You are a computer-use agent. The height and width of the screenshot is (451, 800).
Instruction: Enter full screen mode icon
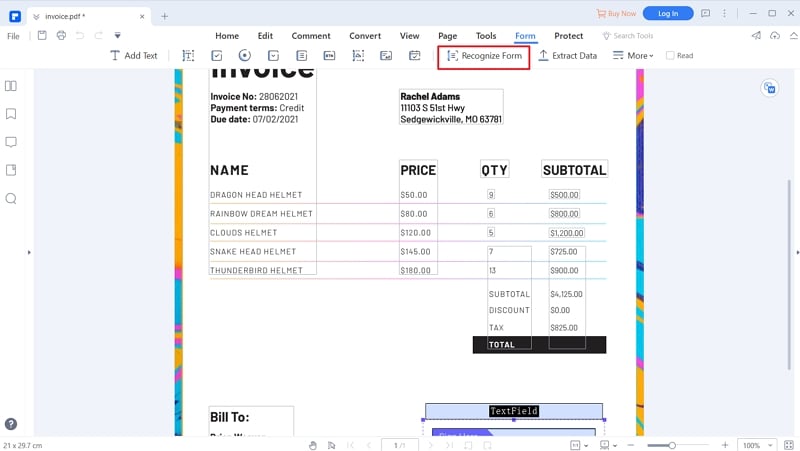pyautogui.click(x=789, y=445)
